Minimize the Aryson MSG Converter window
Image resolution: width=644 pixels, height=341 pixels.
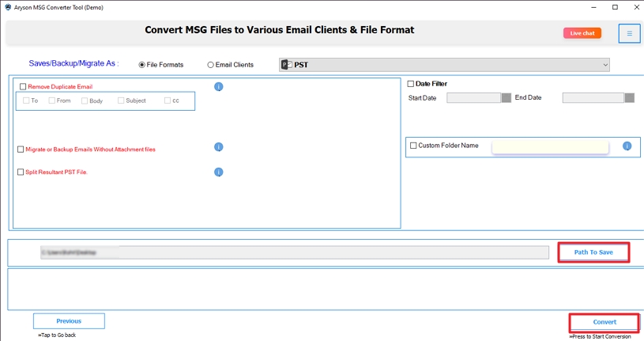[593, 7]
